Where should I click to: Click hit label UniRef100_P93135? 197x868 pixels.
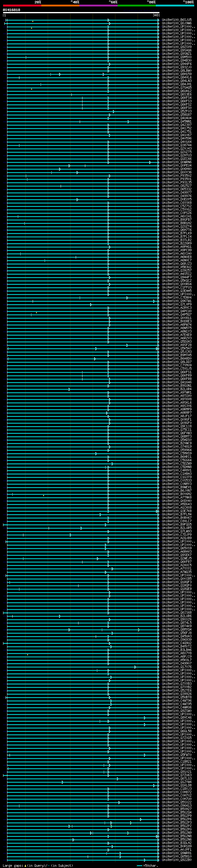pyautogui.click(x=177, y=183)
